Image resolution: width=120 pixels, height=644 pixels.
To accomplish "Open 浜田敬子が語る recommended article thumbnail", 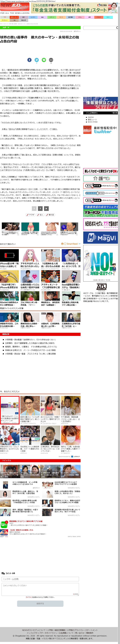I will pyautogui.click(x=10, y=317).
